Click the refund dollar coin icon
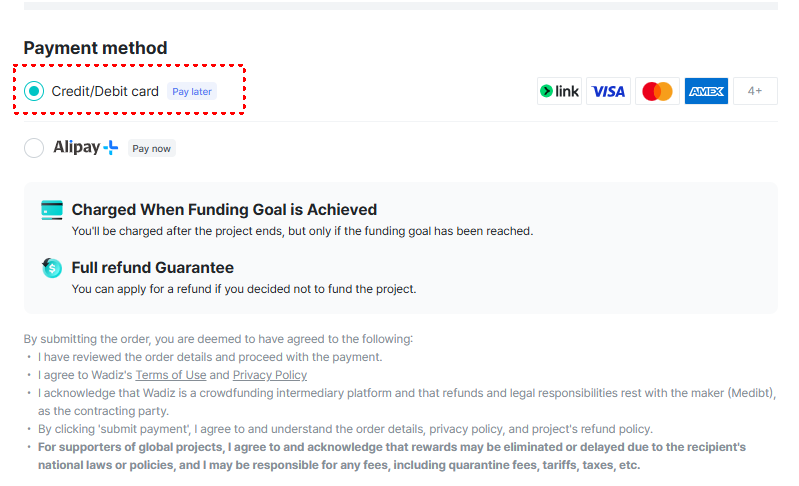The width and height of the screenshot is (799, 486). 52,268
